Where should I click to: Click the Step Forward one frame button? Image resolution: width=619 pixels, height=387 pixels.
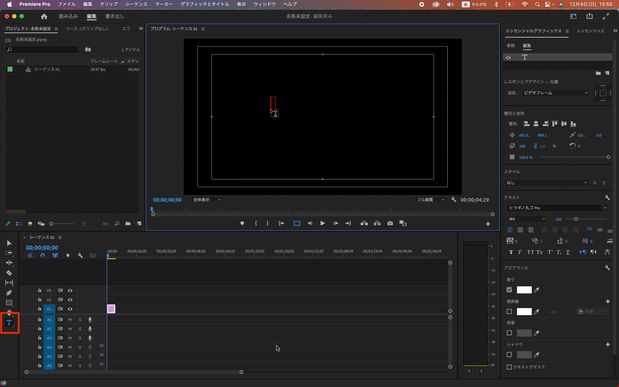[336, 223]
